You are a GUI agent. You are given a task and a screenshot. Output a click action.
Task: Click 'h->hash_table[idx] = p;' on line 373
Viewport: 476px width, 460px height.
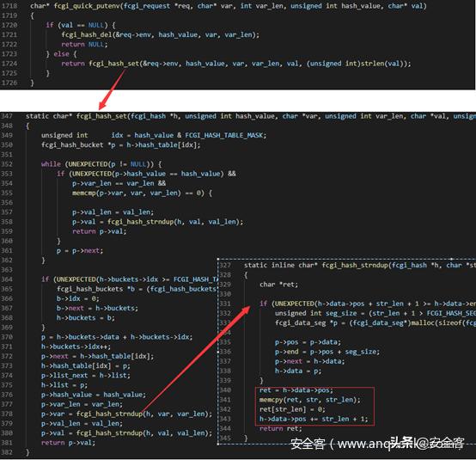pyautogui.click(x=86, y=366)
